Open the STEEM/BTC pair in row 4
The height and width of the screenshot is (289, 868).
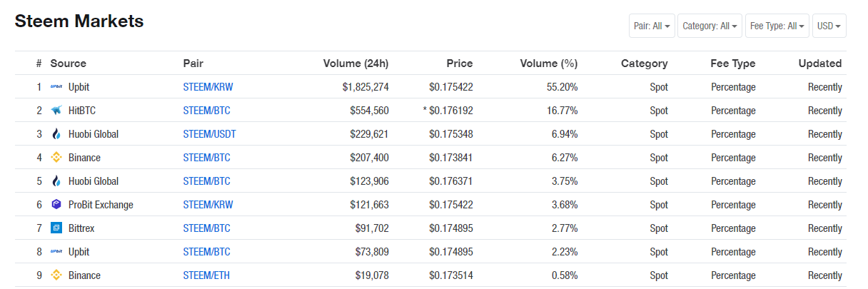(206, 158)
